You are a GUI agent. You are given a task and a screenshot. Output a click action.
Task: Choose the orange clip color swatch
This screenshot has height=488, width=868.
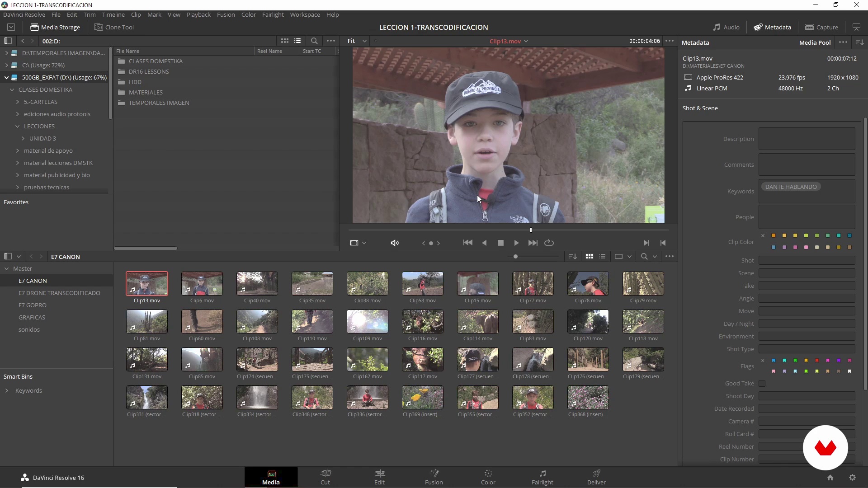click(774, 235)
